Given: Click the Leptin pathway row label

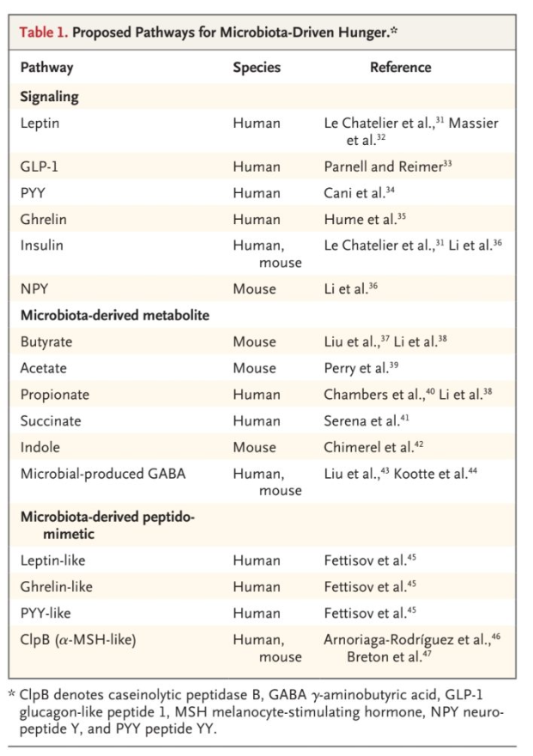Looking at the screenshot, I should (x=40, y=124).
